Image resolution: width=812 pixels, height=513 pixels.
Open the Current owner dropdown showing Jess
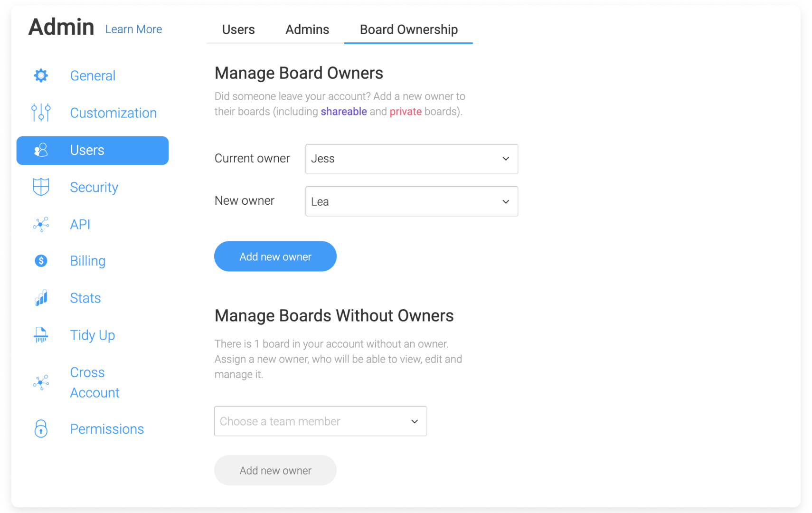pyautogui.click(x=412, y=159)
